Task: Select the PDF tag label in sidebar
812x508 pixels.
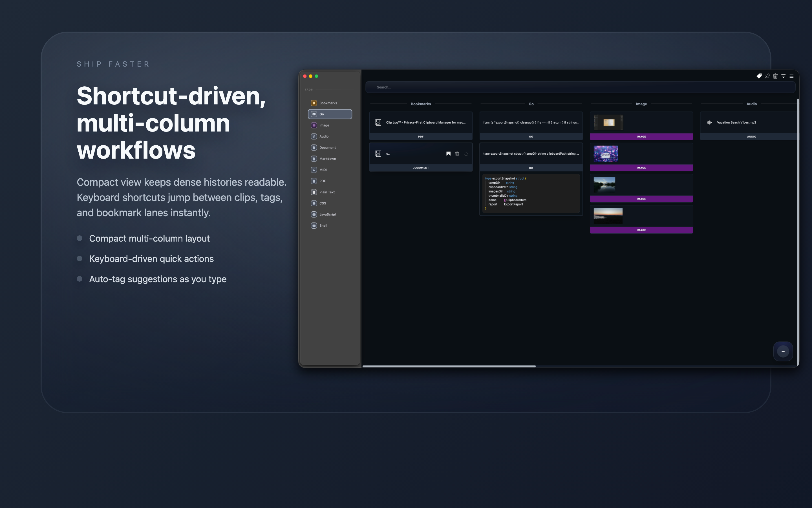Action: tap(323, 181)
